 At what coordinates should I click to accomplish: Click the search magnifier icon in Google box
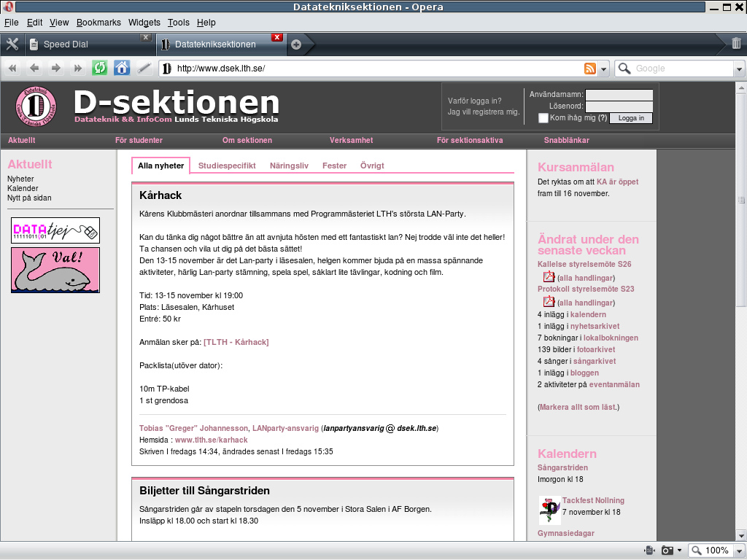tap(624, 69)
